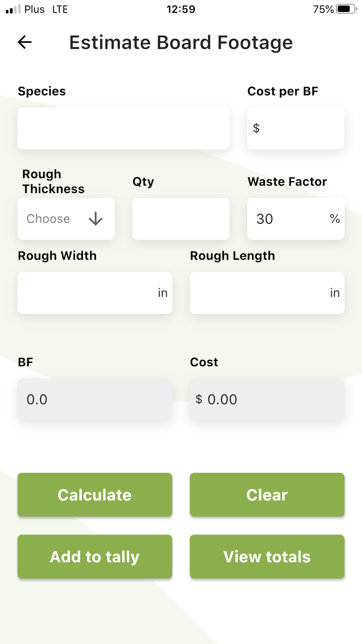Click the Calculate button
This screenshot has width=362, height=644.
tap(95, 494)
